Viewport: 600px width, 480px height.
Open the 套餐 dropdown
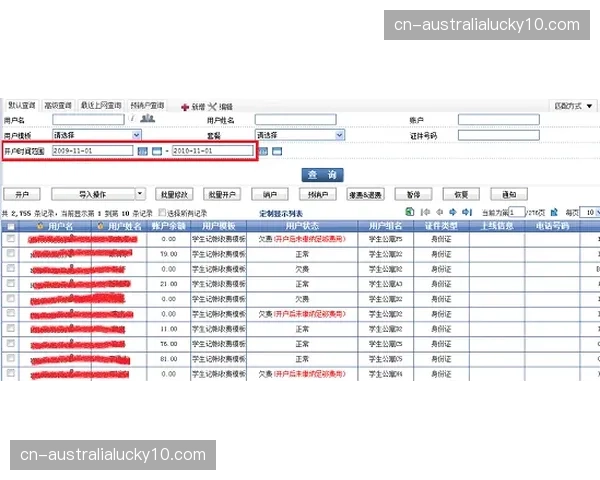pyautogui.click(x=300, y=135)
